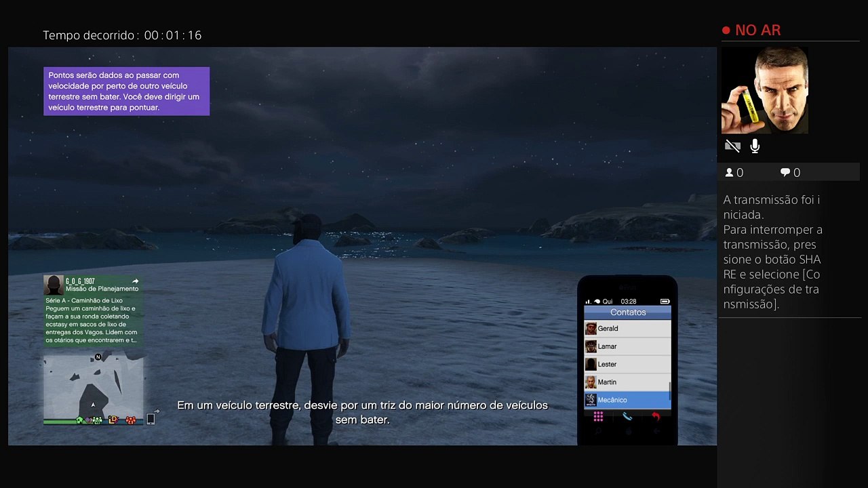The width and height of the screenshot is (868, 488).
Task: Click Lamar's portrait thumbnail
Action: click(x=591, y=346)
